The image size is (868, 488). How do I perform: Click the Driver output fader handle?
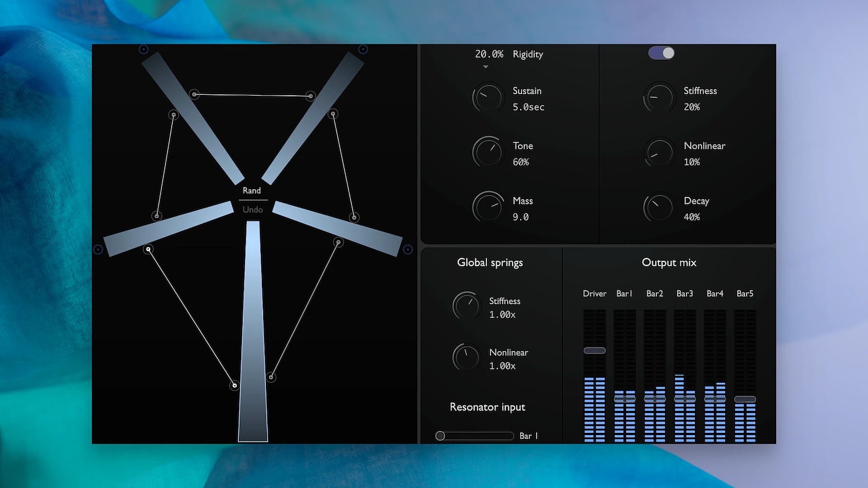click(594, 351)
